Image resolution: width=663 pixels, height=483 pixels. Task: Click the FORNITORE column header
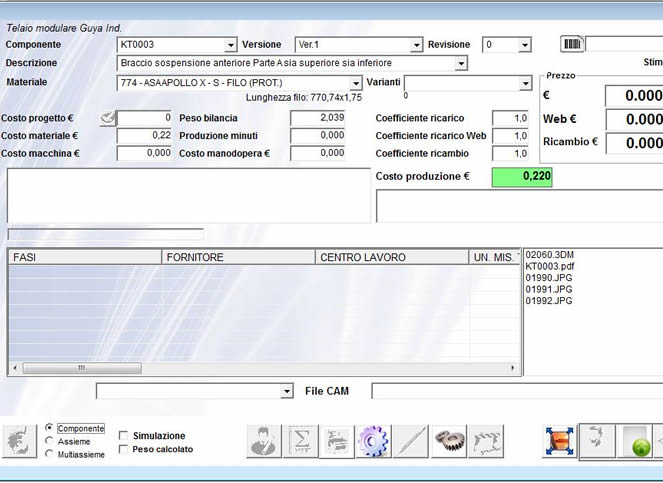[x=238, y=257]
